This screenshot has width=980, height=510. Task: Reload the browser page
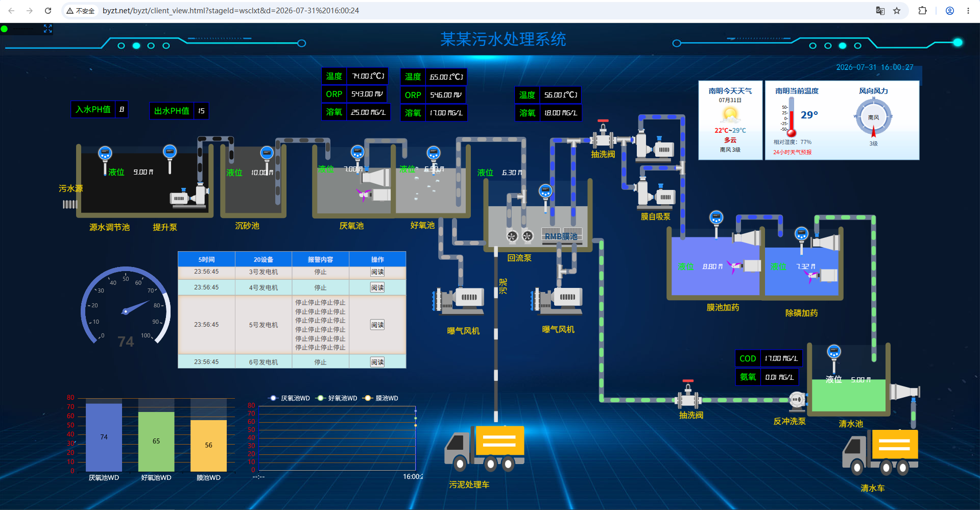(48, 11)
